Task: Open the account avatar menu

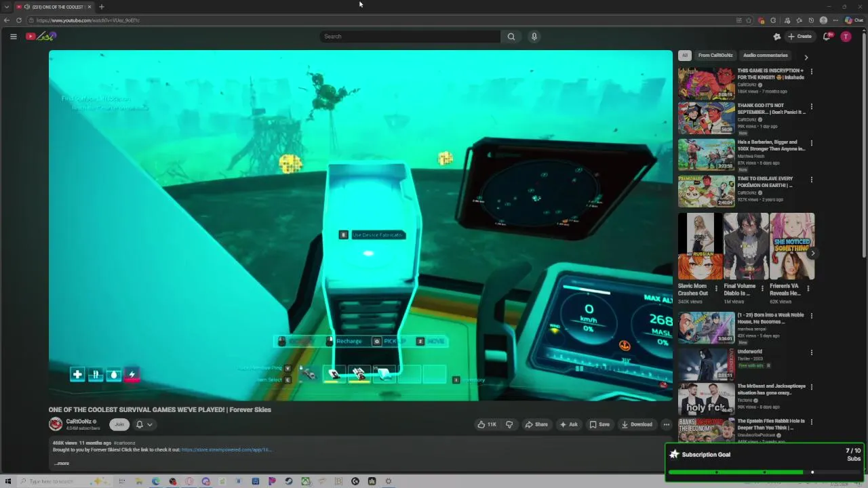Action: (846, 37)
